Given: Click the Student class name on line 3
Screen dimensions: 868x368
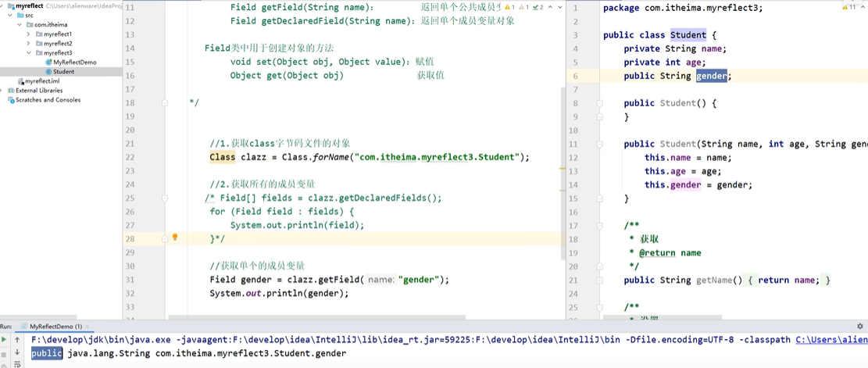Looking at the screenshot, I should [x=688, y=35].
